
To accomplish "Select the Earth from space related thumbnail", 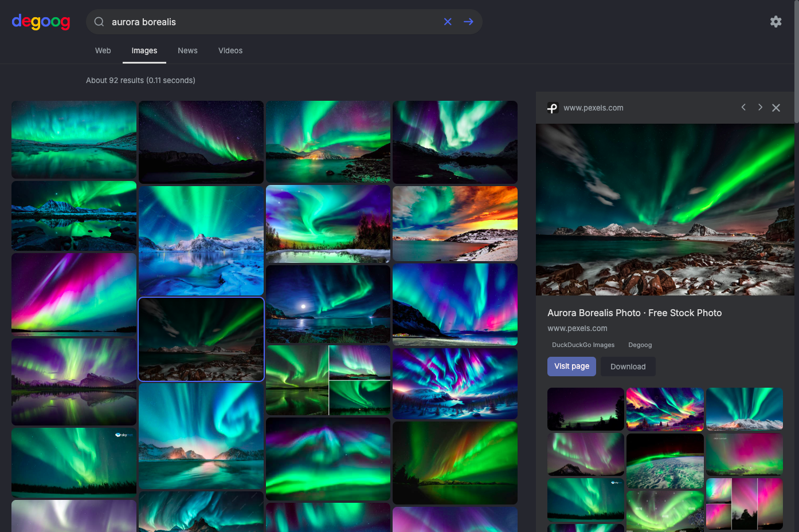I will tap(665, 461).
